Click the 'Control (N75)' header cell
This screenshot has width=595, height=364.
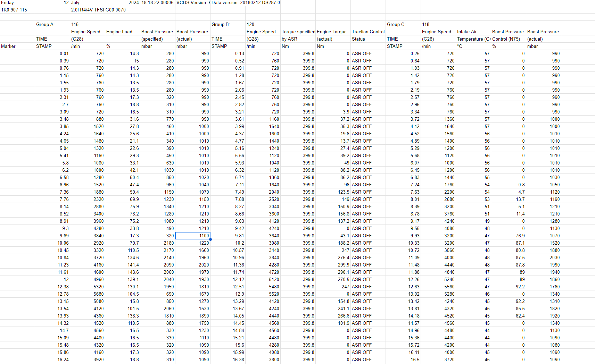[509, 39]
